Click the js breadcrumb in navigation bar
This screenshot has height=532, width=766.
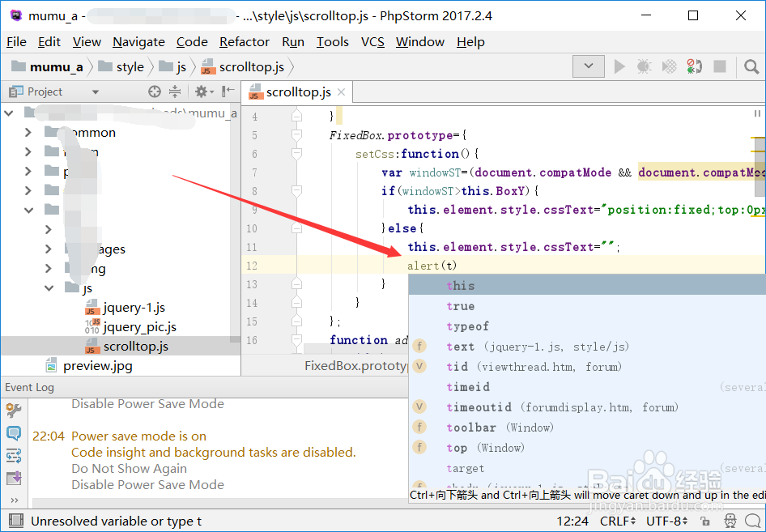pyautogui.click(x=173, y=67)
